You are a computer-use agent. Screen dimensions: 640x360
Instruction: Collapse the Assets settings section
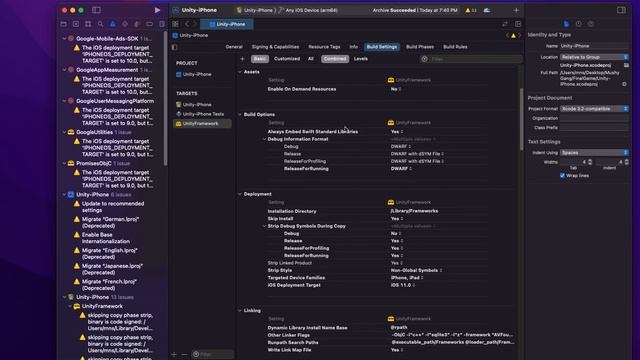[240, 72]
